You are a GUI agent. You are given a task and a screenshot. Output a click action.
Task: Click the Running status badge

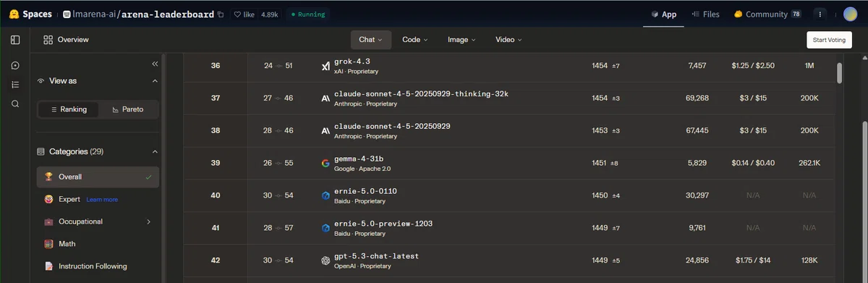coord(307,14)
